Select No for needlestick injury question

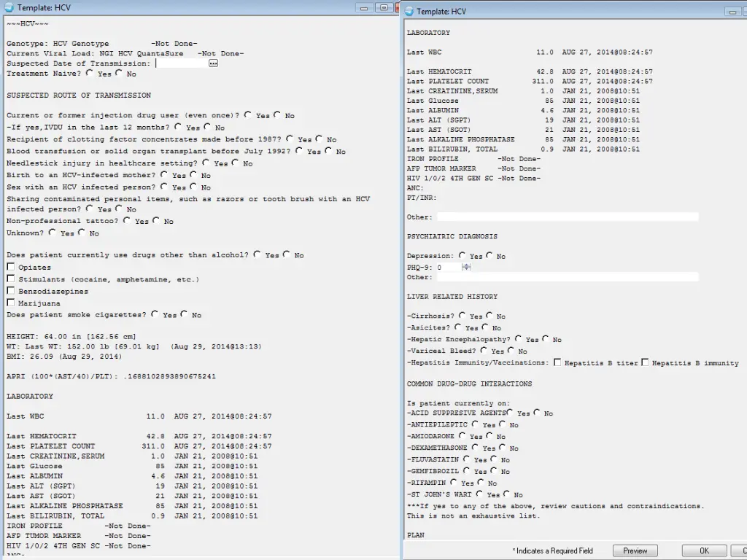point(236,163)
